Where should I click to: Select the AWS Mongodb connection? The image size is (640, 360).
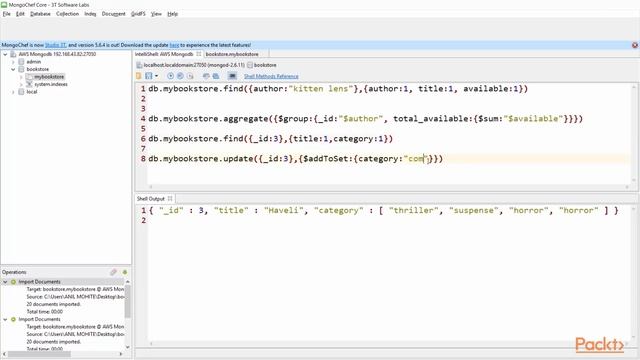(x=57, y=54)
